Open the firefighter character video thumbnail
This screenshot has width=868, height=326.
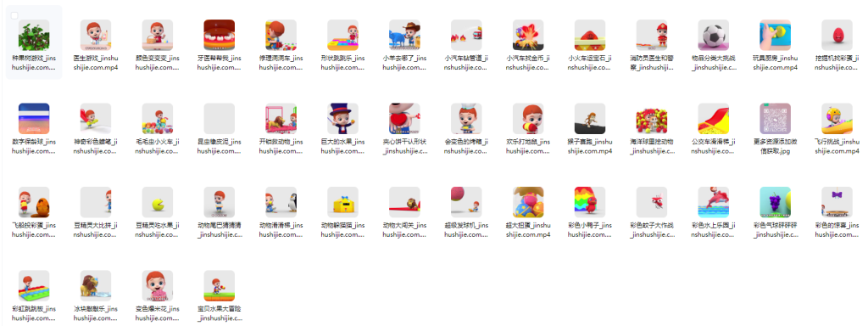coord(652,36)
